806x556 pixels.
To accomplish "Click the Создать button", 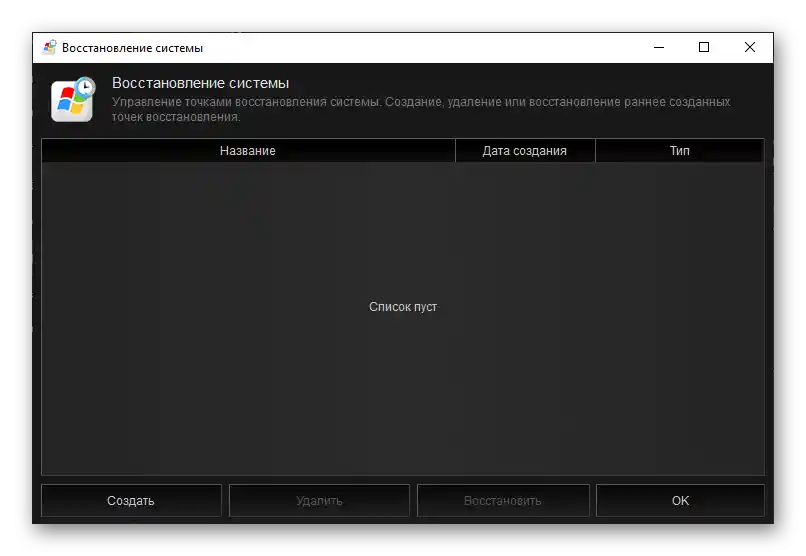I will click(131, 500).
